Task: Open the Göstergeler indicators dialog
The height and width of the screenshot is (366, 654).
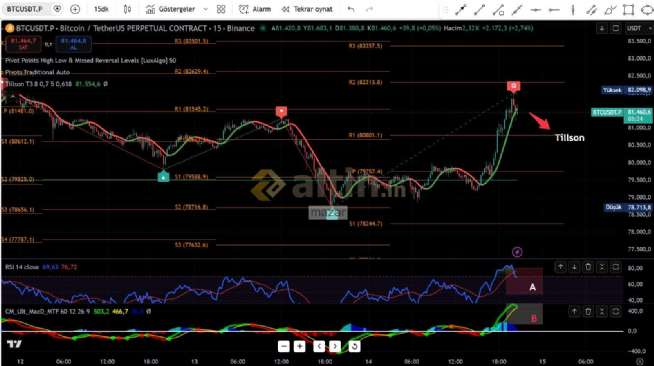Action: click(x=171, y=9)
